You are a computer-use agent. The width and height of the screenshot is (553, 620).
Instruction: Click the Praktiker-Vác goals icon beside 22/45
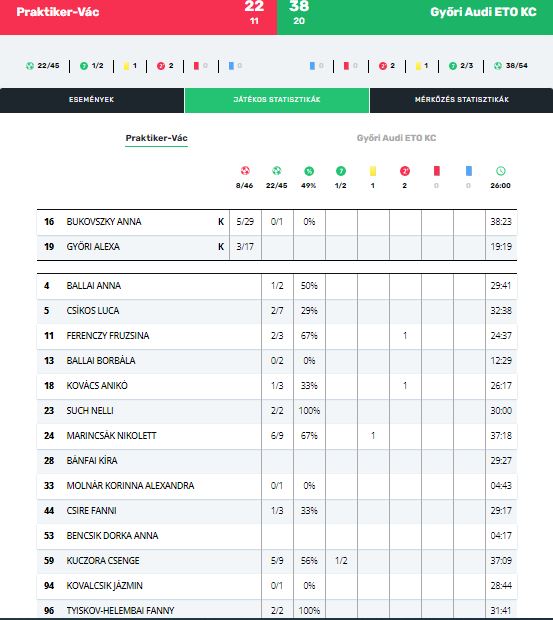pos(30,66)
